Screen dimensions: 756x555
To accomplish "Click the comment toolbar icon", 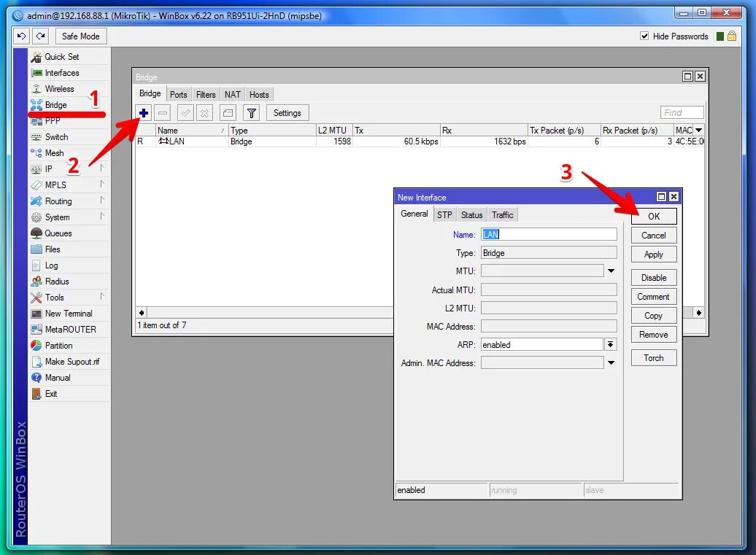I will coord(228,113).
